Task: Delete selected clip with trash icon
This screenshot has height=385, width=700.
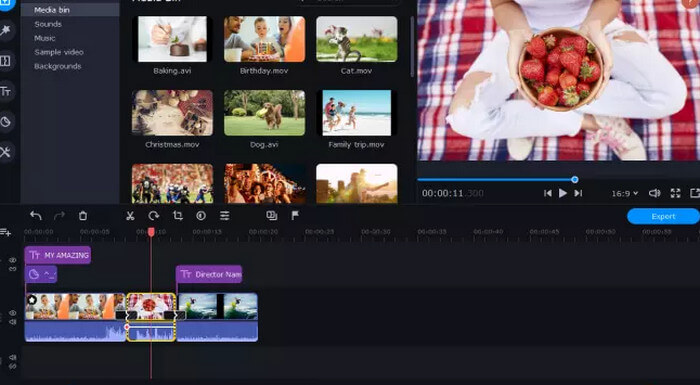Action: pos(83,216)
